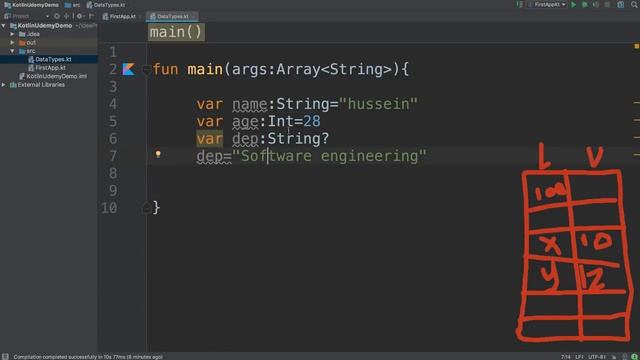This screenshot has height=360, width=640.
Task: Expand the out folder
Action: [x=12, y=42]
